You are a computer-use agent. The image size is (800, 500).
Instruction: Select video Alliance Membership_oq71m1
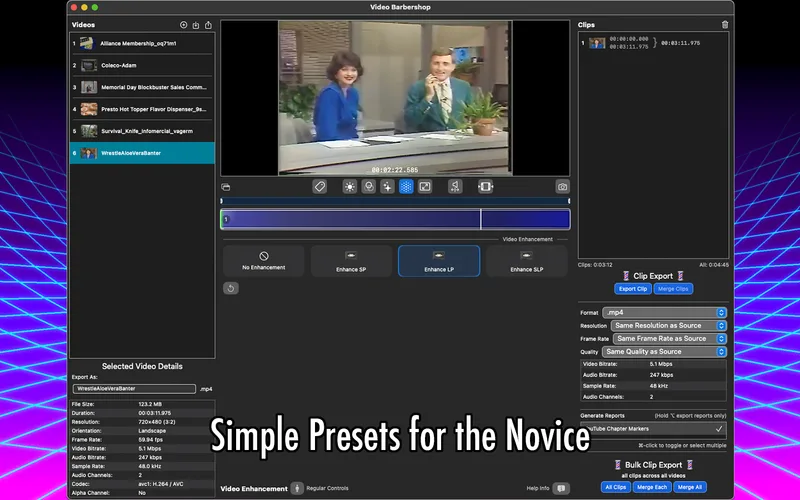(x=142, y=43)
